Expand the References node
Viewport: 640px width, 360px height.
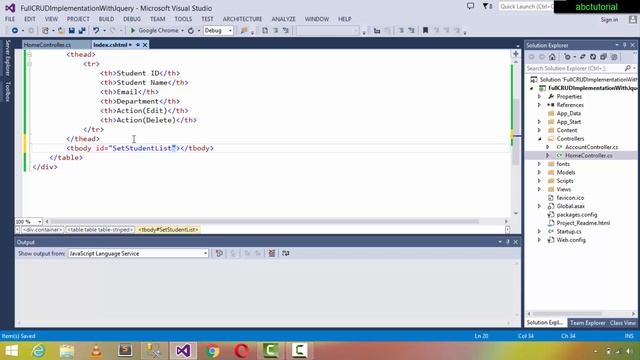pyautogui.click(x=539, y=105)
